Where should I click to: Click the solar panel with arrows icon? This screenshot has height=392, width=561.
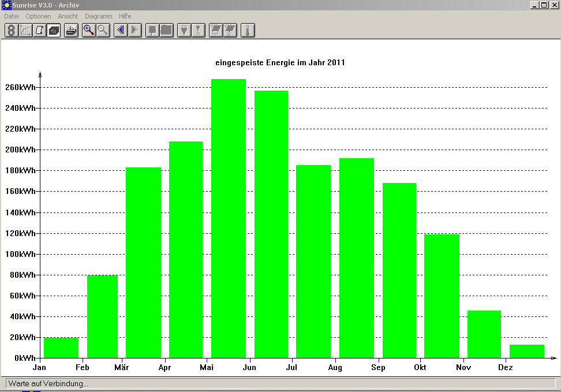[x=230, y=31]
